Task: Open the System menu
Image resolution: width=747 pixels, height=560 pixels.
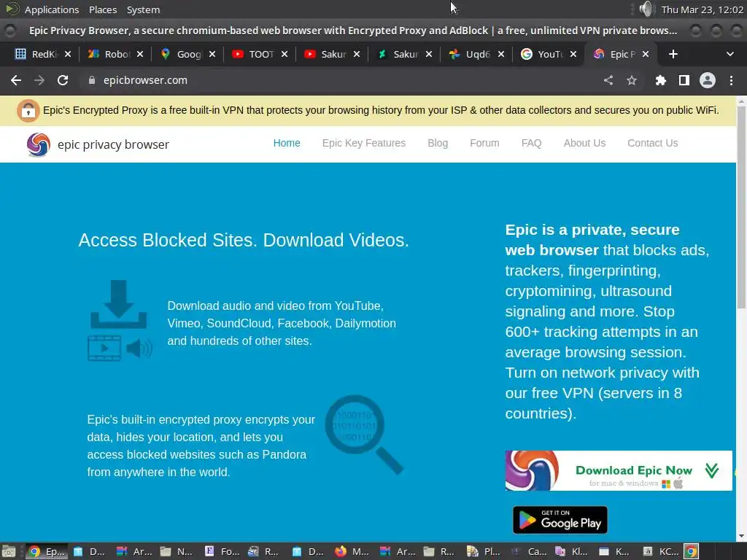Action: 143,9
